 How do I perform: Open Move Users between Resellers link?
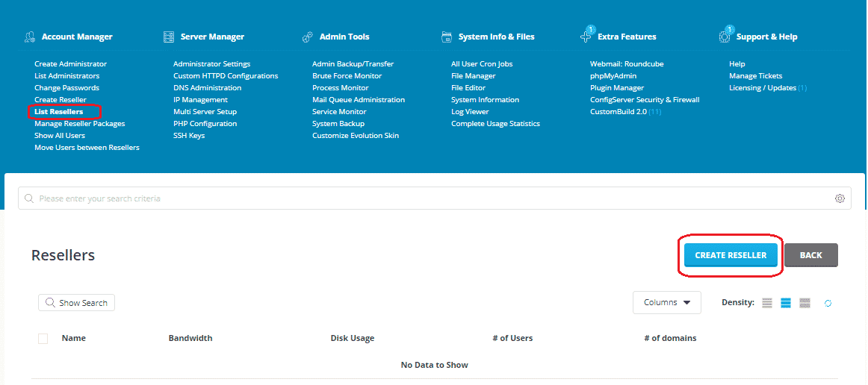(x=87, y=148)
